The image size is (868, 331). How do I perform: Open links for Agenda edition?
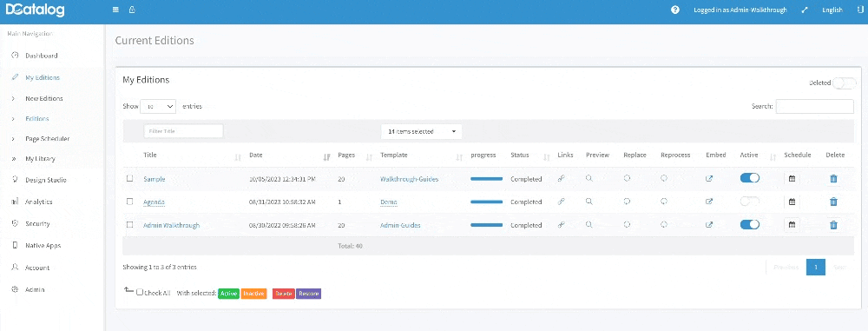(561, 202)
